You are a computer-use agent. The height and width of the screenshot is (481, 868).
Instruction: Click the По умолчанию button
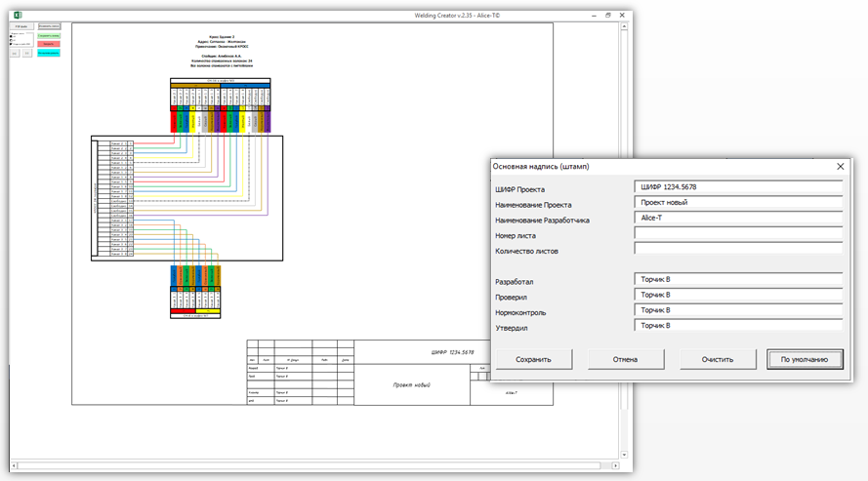[805, 359]
